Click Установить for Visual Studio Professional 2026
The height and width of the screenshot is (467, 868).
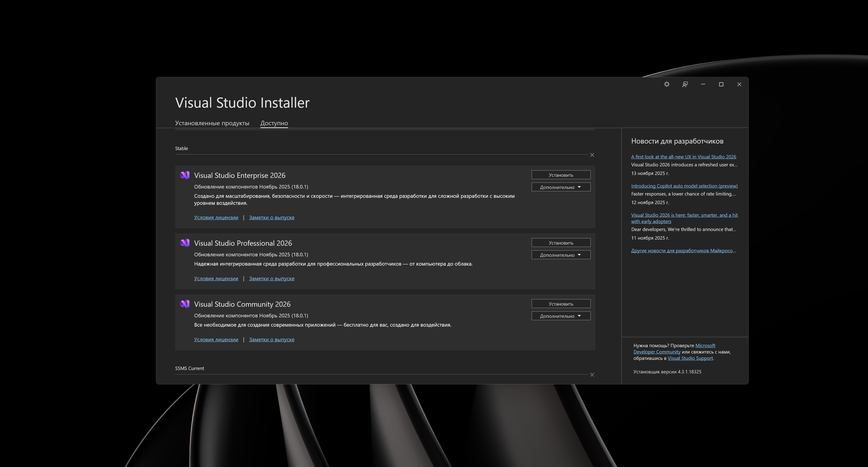[561, 243]
